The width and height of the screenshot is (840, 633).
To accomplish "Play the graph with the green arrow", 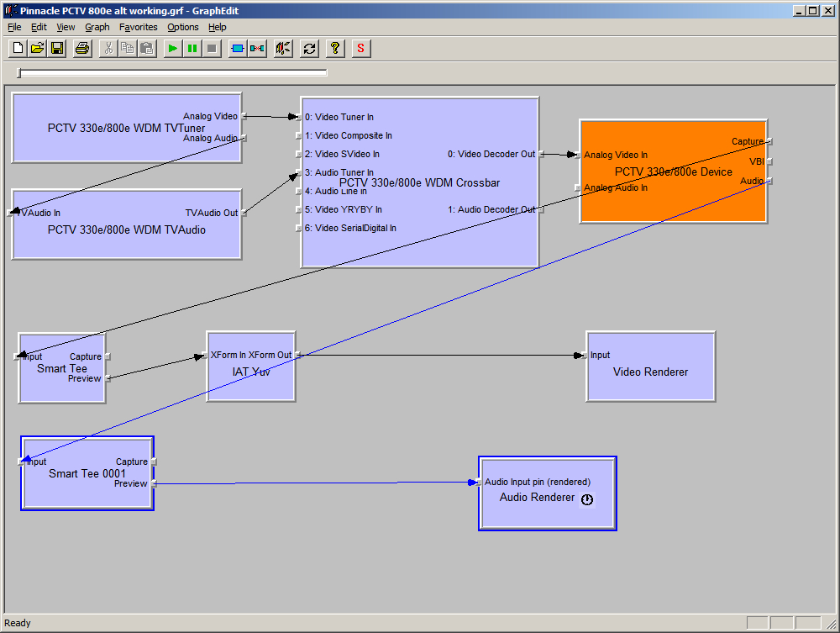I will (172, 48).
